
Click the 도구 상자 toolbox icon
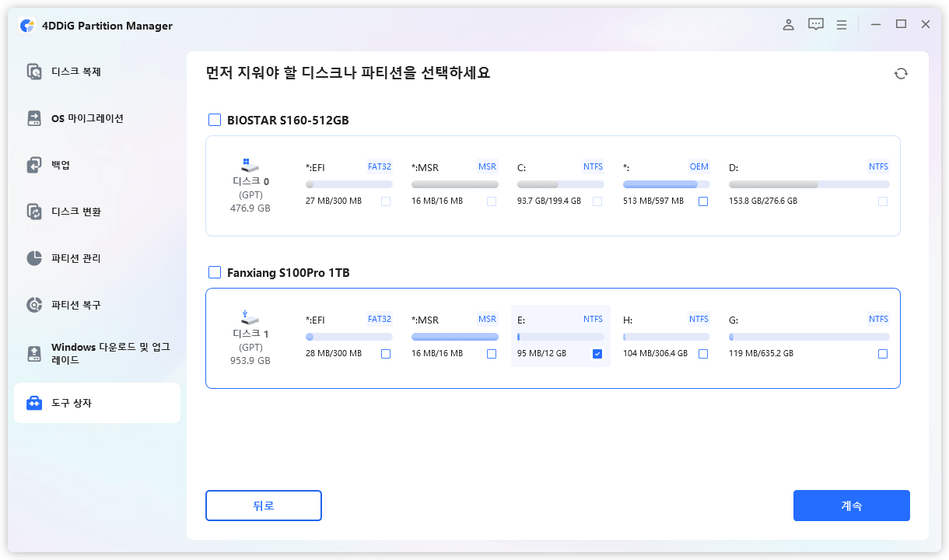point(34,403)
